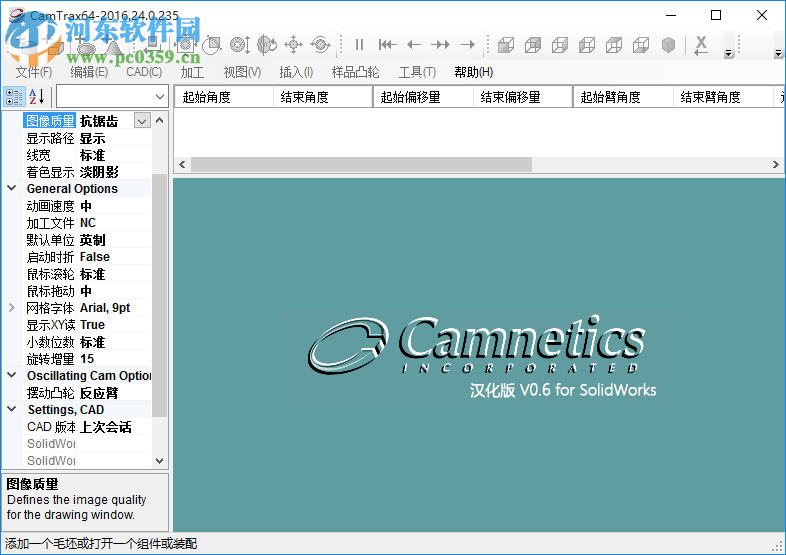The height and width of the screenshot is (555, 786).
Task: Open view toolbar overflow options arrow
Action: click(729, 53)
